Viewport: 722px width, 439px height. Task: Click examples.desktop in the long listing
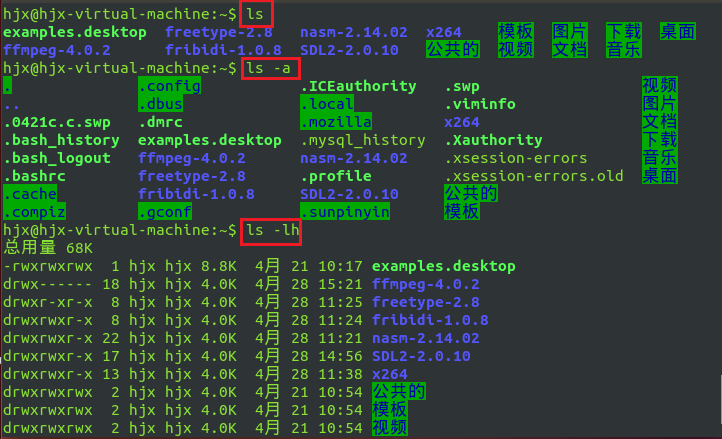[443, 266]
